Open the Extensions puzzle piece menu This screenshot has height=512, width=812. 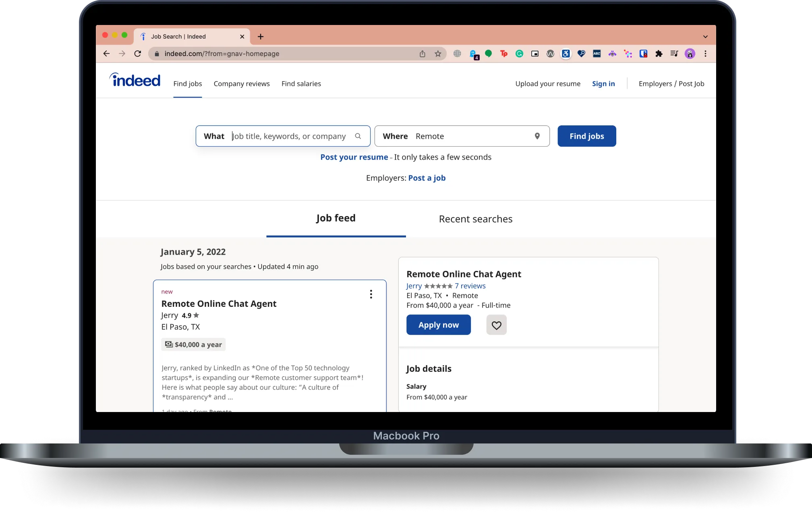[659, 54]
